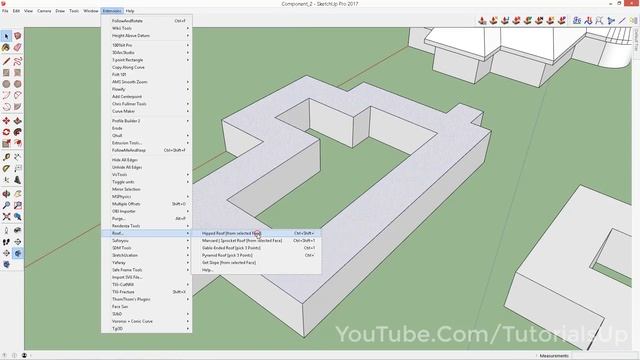The width and height of the screenshot is (640, 360).
Task: Activate the Eraser tool
Action: click(x=18, y=48)
